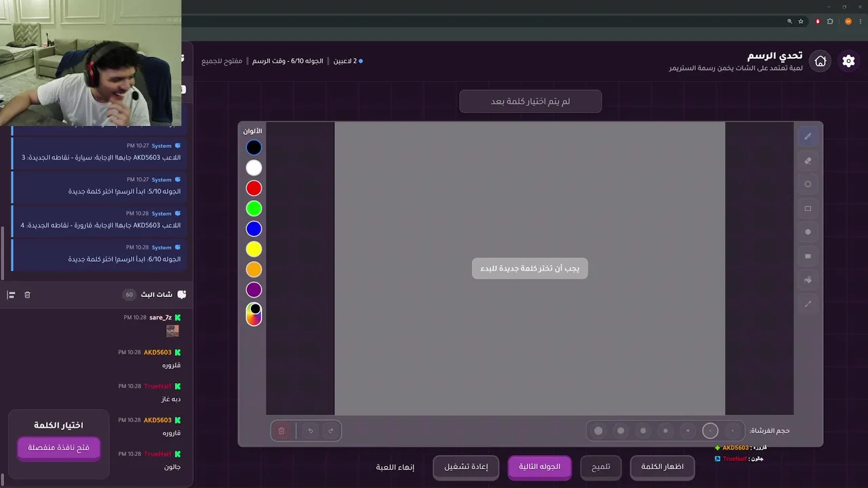Click the chat count badge 60
Viewport: 868px width, 488px height.
click(130, 295)
